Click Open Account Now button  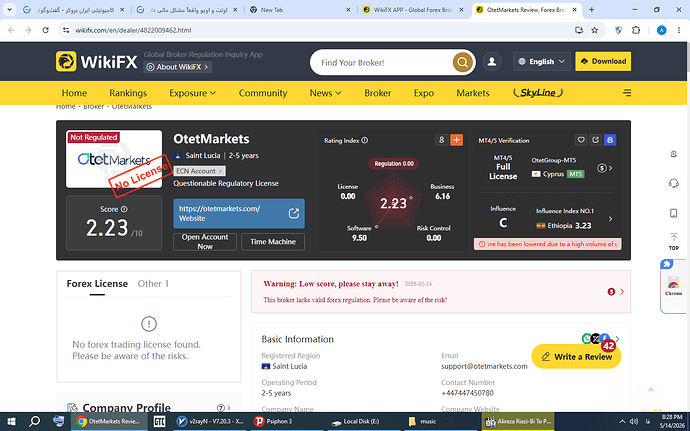tap(205, 242)
